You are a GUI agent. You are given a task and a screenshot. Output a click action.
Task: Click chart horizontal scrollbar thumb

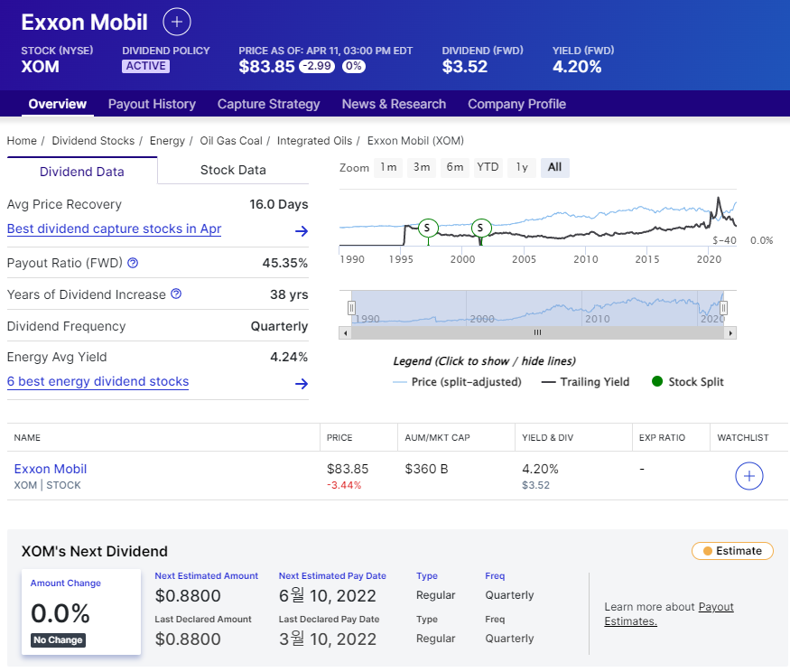coord(537,333)
